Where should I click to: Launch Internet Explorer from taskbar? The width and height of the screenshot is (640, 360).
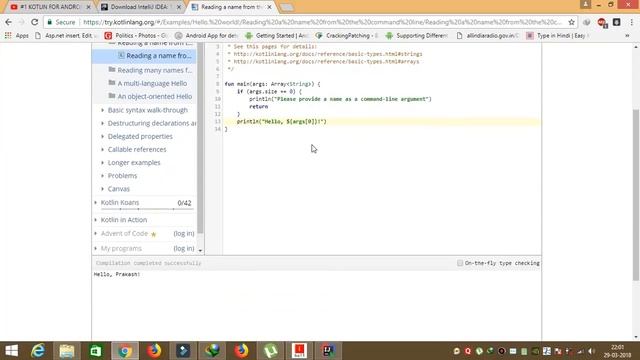pos(38,351)
